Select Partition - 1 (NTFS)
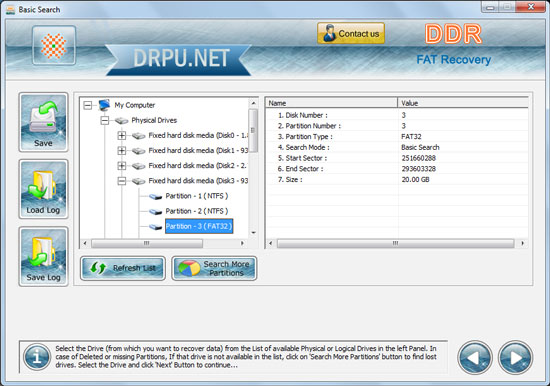The height and width of the screenshot is (386, 550). click(196, 196)
